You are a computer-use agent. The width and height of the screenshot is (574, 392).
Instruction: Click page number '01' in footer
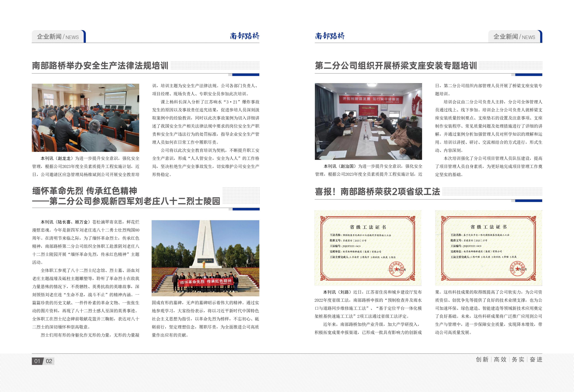[37, 361]
